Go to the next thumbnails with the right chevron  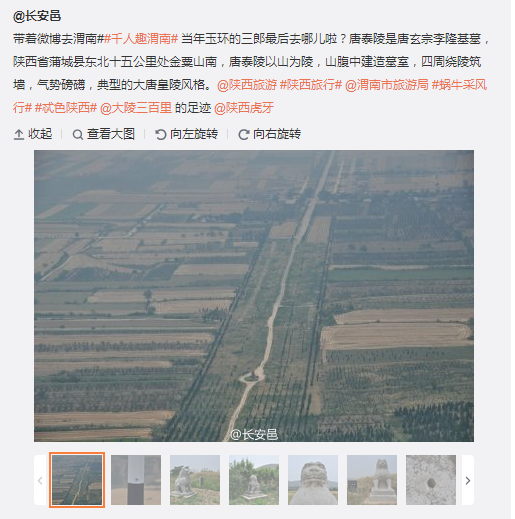468,480
